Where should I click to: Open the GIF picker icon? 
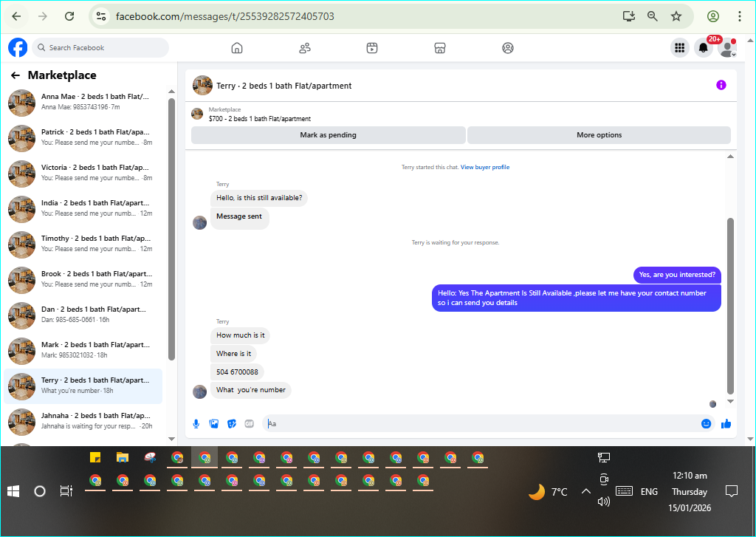pyautogui.click(x=250, y=424)
